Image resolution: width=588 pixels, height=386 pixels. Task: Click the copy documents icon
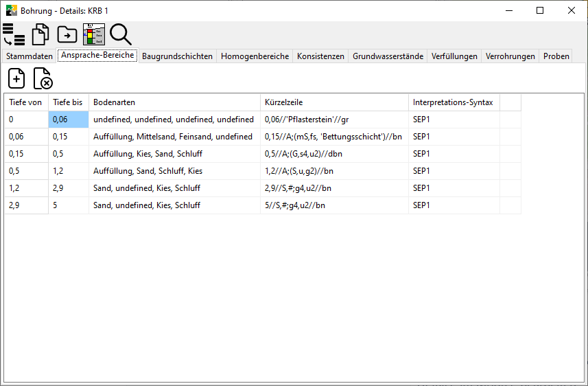tap(40, 34)
